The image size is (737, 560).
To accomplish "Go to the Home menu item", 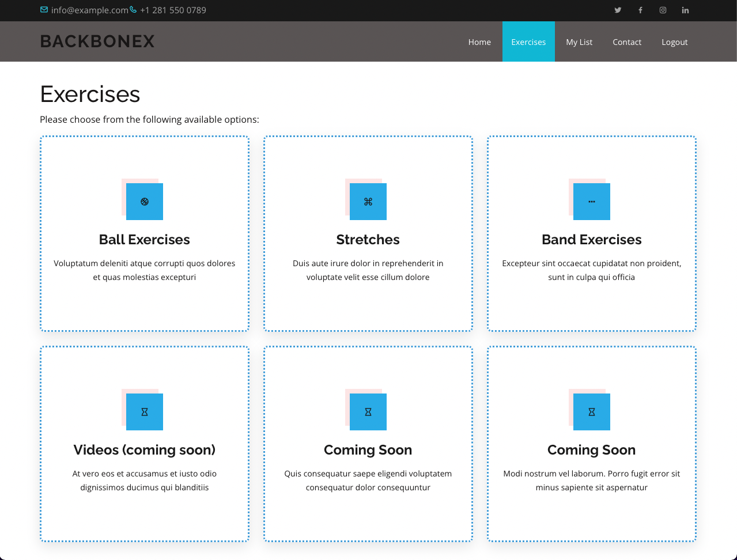I will 479,42.
